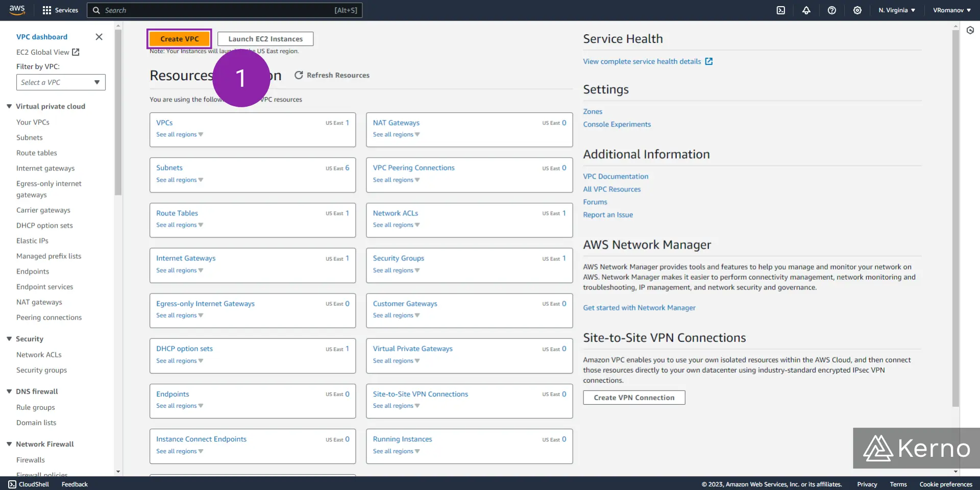Open Instance Connect Endpoints card link
This screenshot has width=980, height=490.
(201, 439)
